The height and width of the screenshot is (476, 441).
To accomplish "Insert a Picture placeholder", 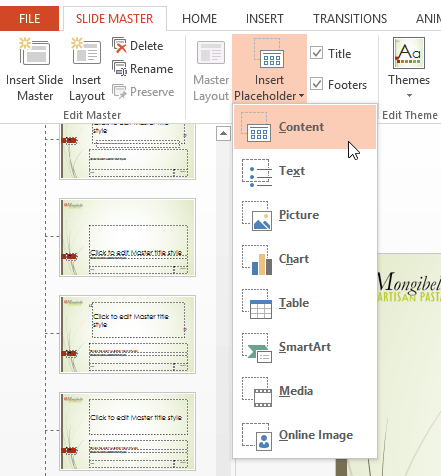I will (x=305, y=215).
